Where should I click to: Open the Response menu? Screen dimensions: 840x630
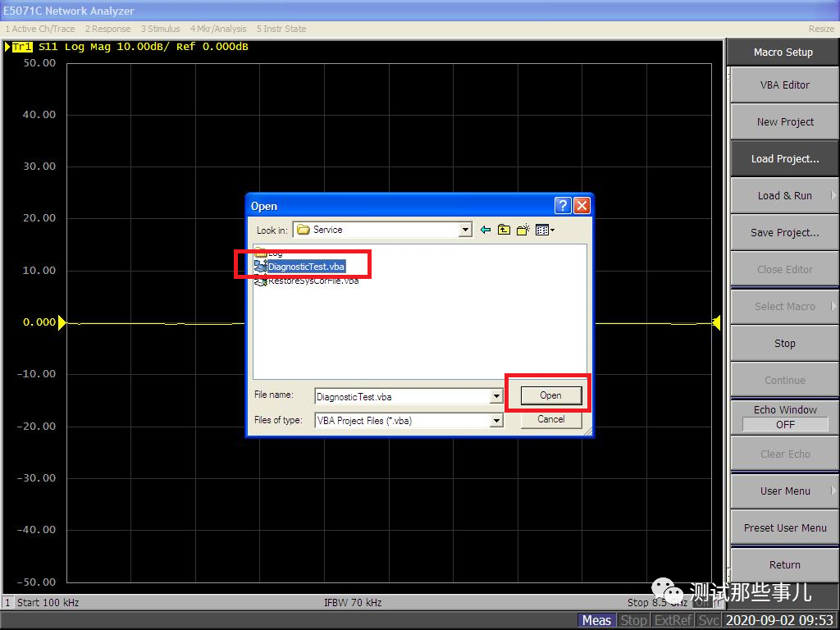pyautogui.click(x=107, y=29)
